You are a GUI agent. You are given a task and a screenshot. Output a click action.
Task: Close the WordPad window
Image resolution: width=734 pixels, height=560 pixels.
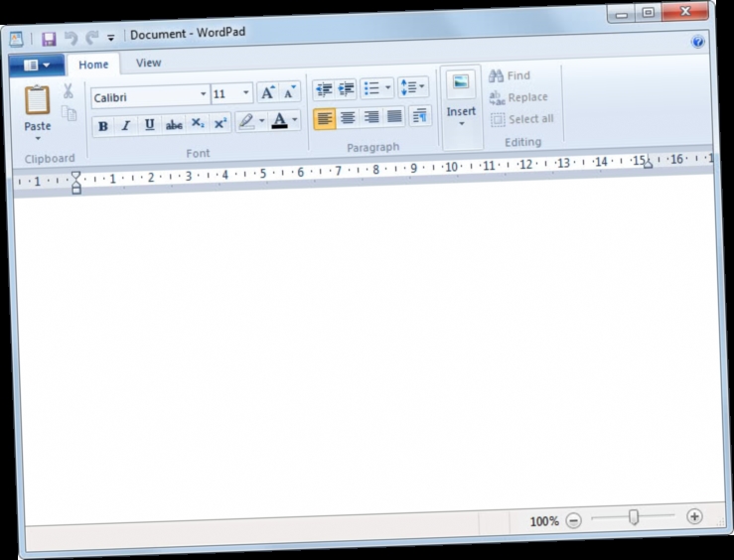pyautogui.click(x=685, y=11)
